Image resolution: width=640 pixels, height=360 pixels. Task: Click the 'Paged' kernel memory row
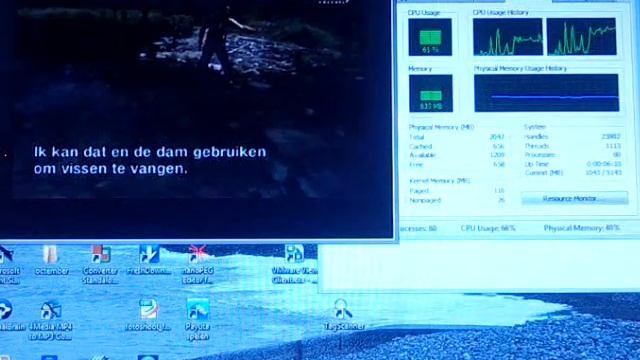456,191
